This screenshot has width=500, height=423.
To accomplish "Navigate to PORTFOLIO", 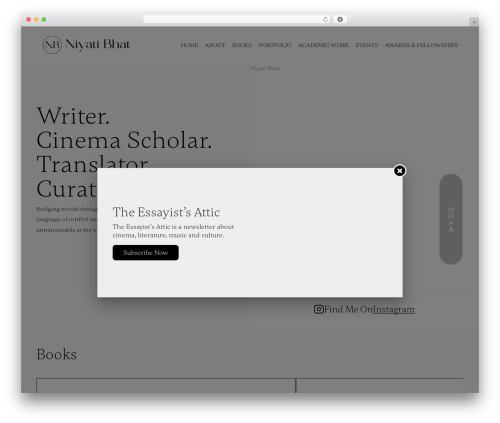I will (275, 45).
